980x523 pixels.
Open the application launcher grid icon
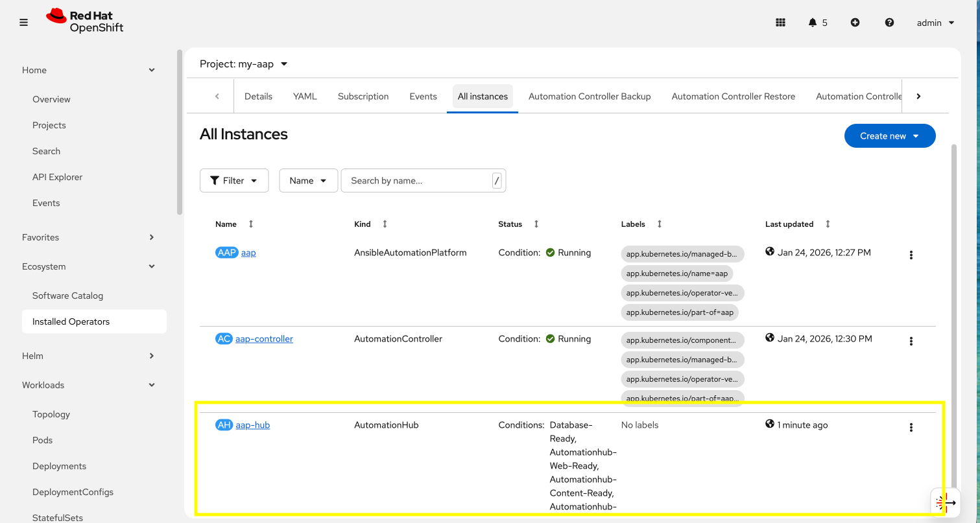[780, 22]
